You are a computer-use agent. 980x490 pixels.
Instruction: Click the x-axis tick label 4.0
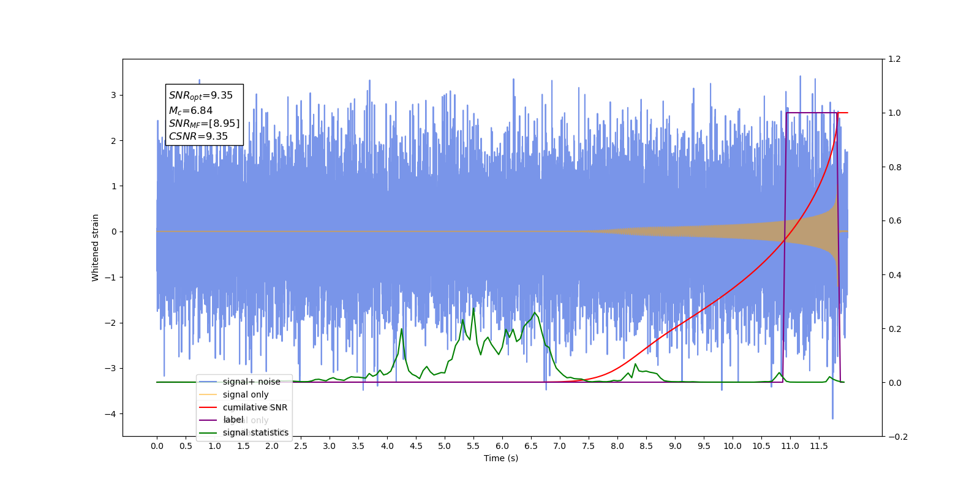coord(387,446)
